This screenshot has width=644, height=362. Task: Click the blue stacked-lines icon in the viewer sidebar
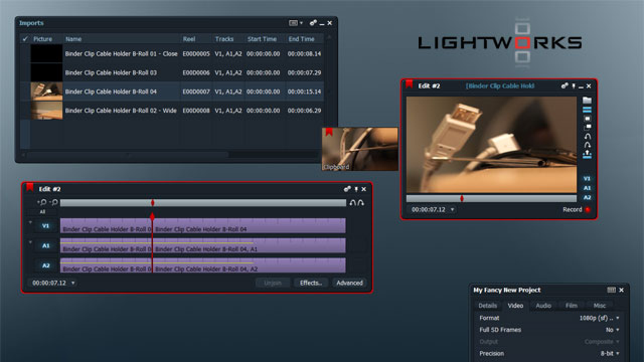[587, 110]
